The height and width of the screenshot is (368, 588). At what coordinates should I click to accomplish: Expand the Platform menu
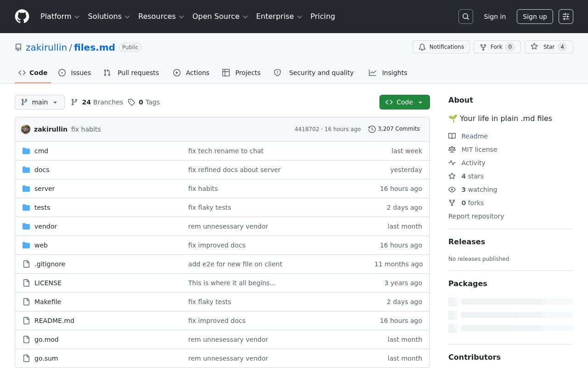pyautogui.click(x=60, y=17)
